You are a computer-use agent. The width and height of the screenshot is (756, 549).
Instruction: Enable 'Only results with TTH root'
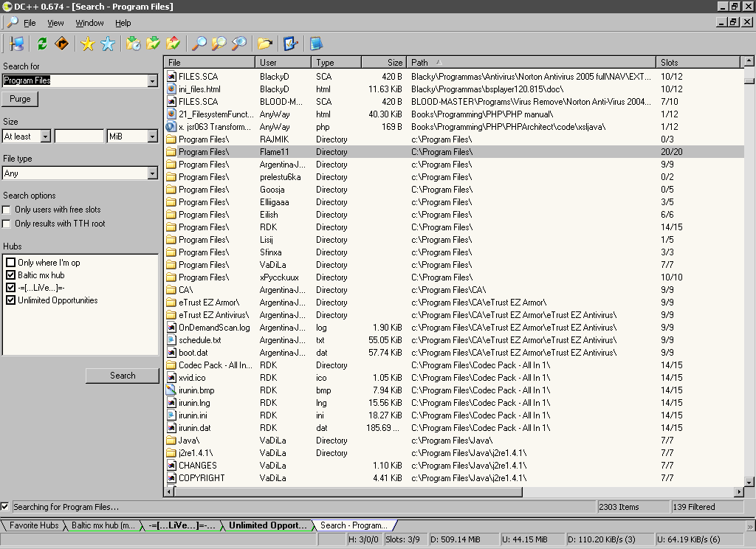pyautogui.click(x=7, y=224)
